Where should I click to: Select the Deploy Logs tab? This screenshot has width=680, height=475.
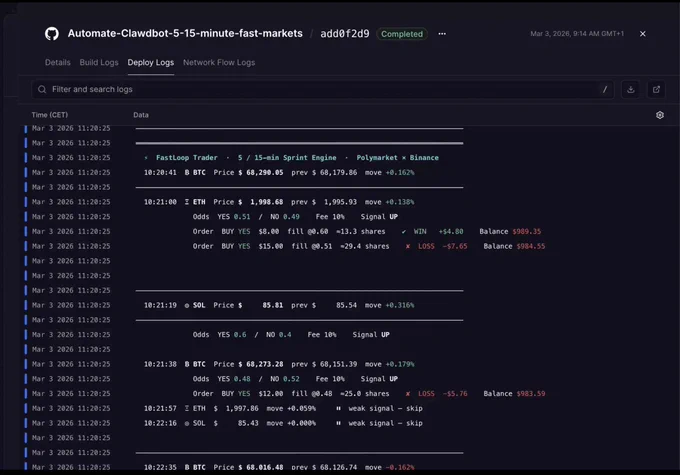(150, 62)
